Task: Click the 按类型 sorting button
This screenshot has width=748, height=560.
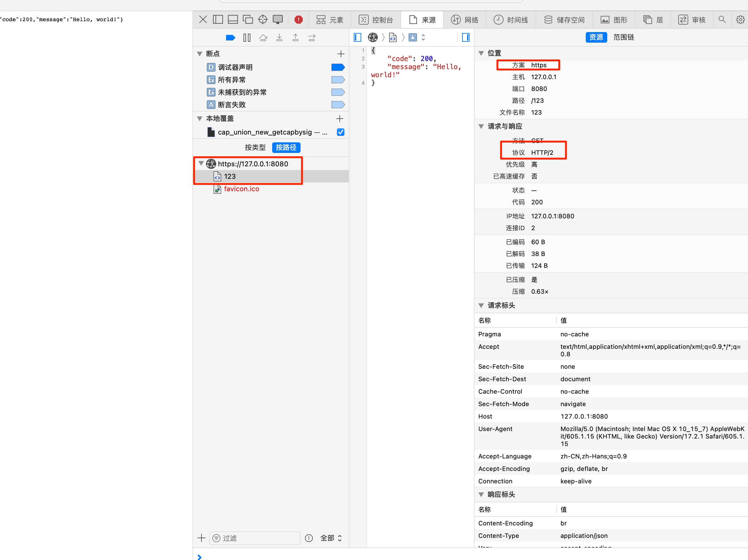Action: pyautogui.click(x=255, y=147)
